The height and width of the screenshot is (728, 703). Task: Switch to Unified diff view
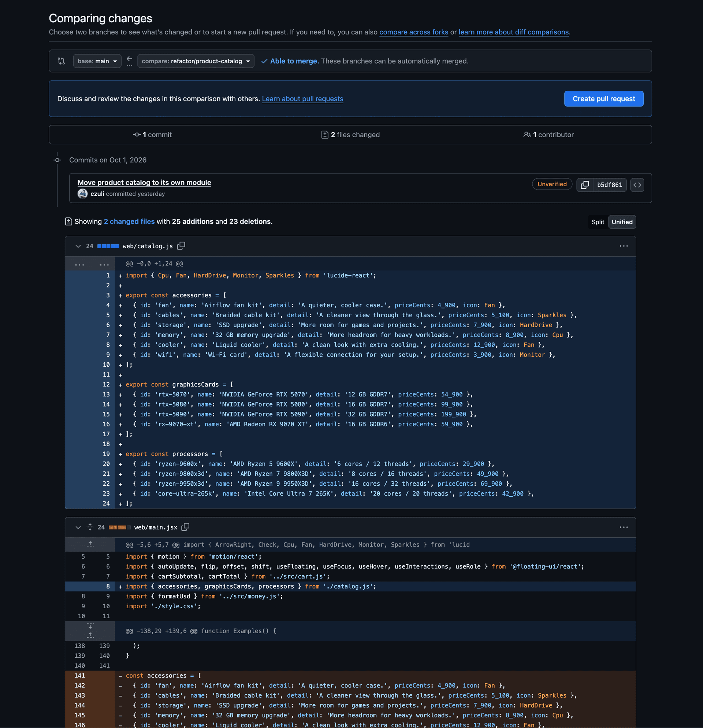coord(622,222)
